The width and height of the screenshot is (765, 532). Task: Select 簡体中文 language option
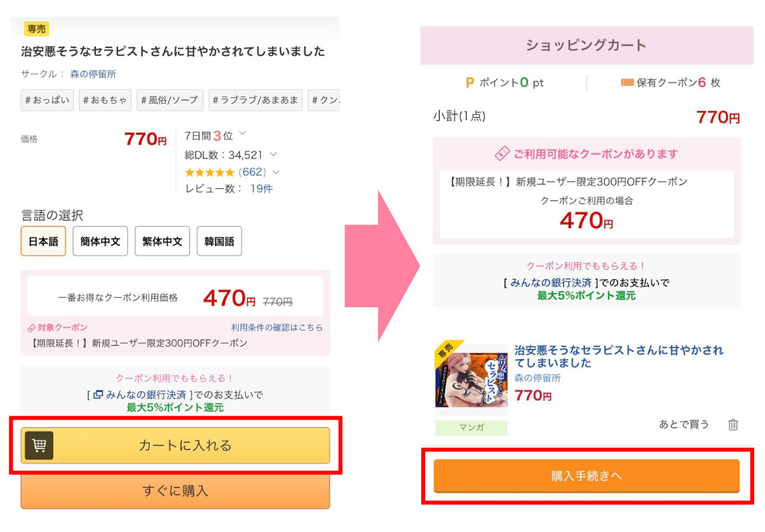tap(100, 241)
